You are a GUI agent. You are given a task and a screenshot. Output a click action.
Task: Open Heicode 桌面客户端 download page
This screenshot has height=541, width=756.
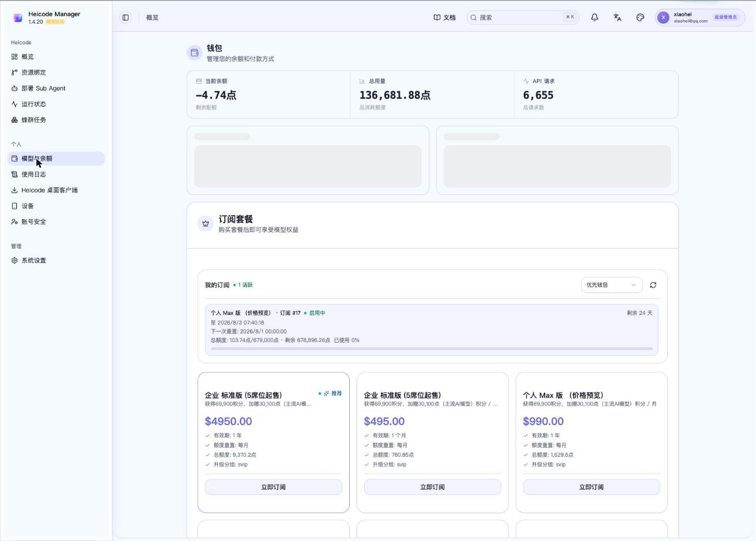(x=56, y=190)
